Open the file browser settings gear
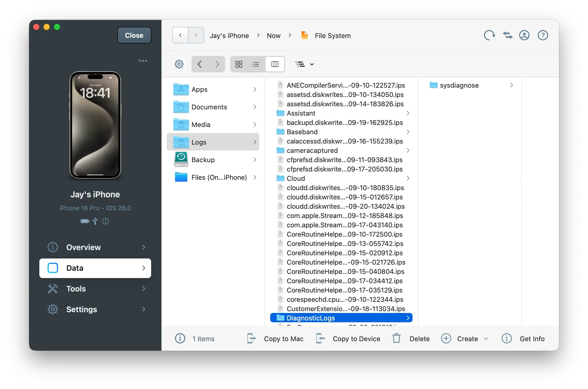This screenshot has height=389, width=588. pyautogui.click(x=179, y=64)
